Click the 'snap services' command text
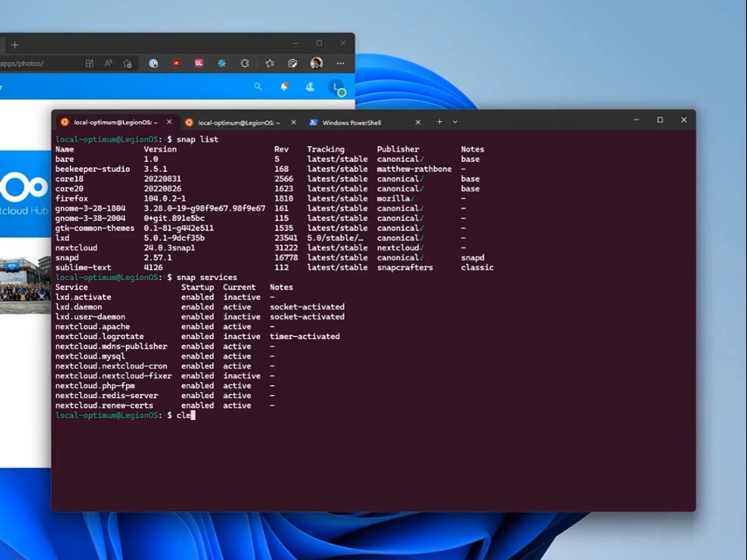 207,278
